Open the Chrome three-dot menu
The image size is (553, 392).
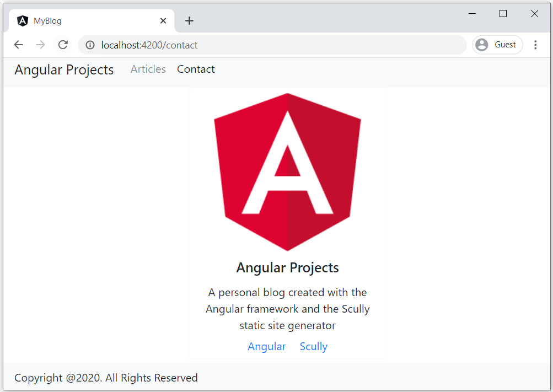pos(535,45)
